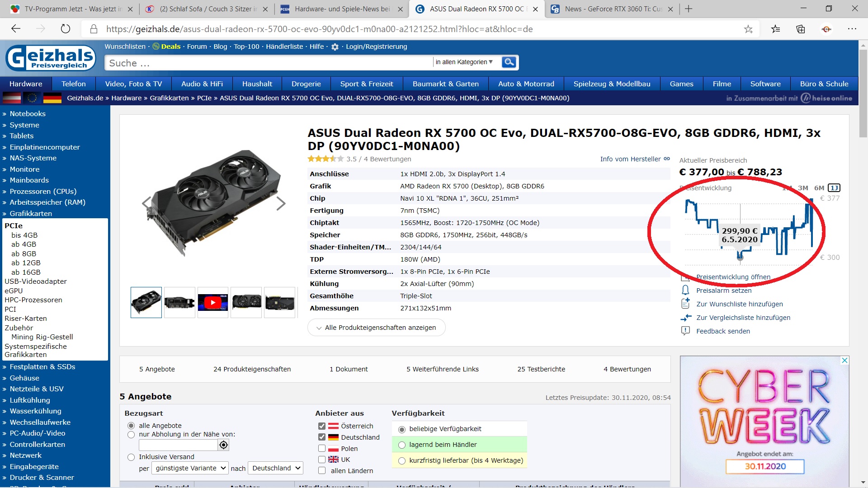868x488 pixels.
Task: Open the 'günstigste Variante' dropdown
Action: pyautogui.click(x=190, y=468)
